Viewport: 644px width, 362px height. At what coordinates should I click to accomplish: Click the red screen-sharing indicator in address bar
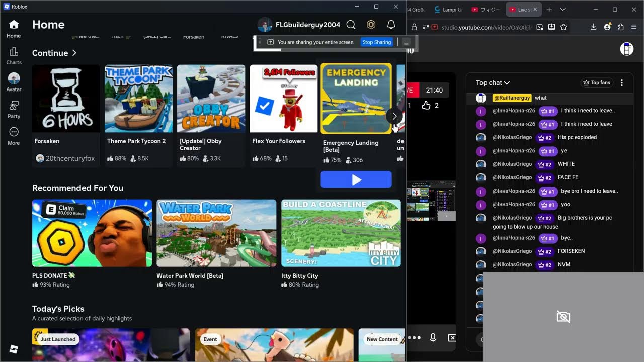[x=435, y=27]
